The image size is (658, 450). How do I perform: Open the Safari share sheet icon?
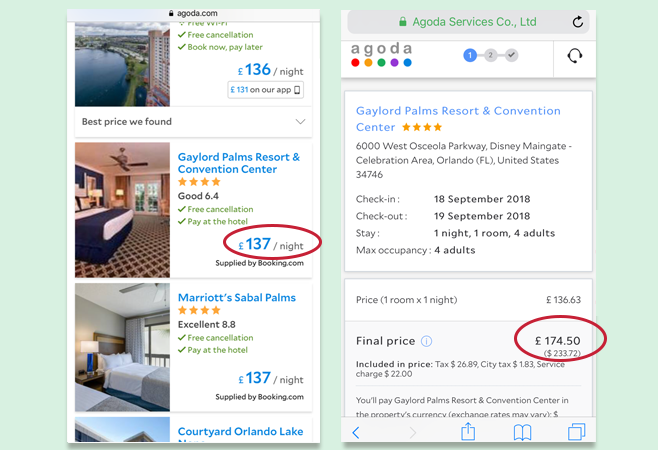point(468,431)
